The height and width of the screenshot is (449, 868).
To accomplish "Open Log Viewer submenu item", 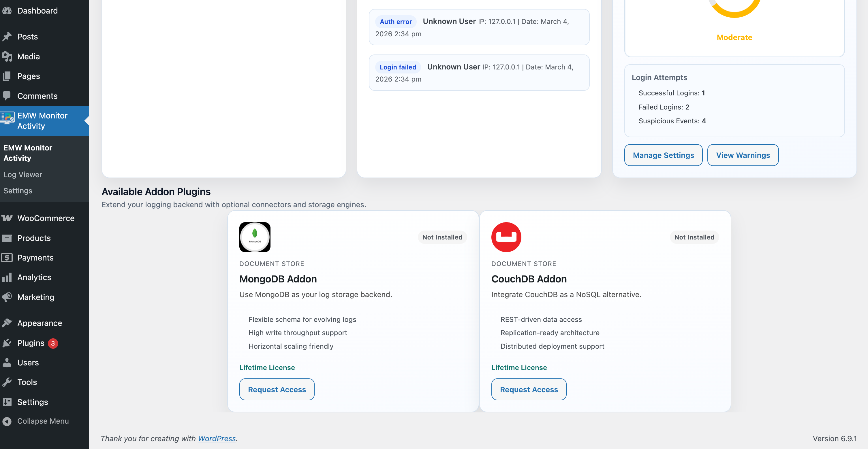I will coord(22,174).
